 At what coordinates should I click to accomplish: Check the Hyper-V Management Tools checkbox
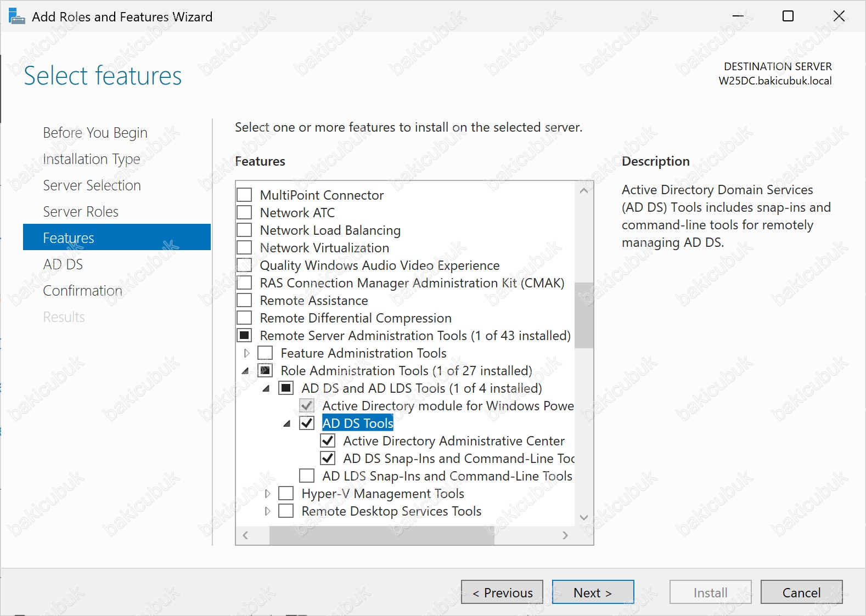click(286, 493)
